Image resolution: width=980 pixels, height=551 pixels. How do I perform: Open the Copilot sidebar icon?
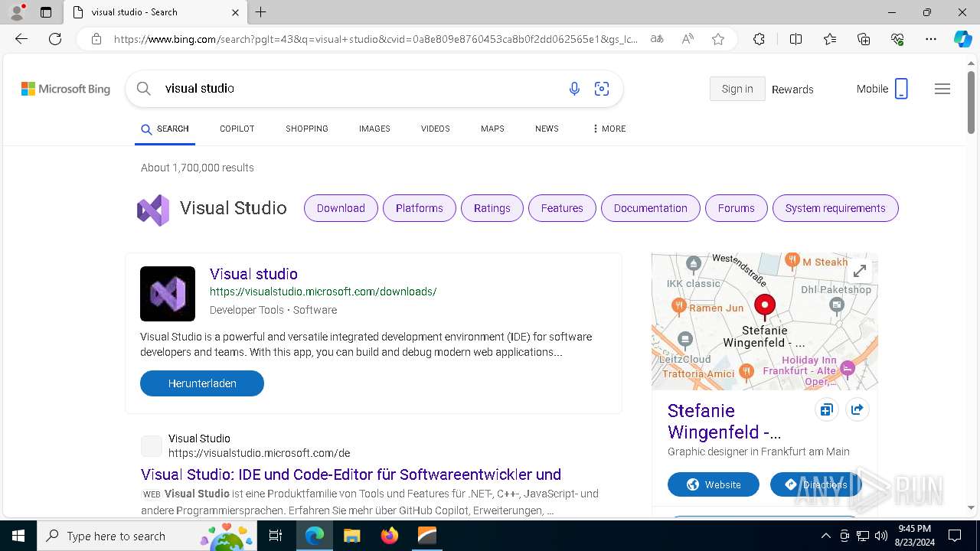(963, 39)
